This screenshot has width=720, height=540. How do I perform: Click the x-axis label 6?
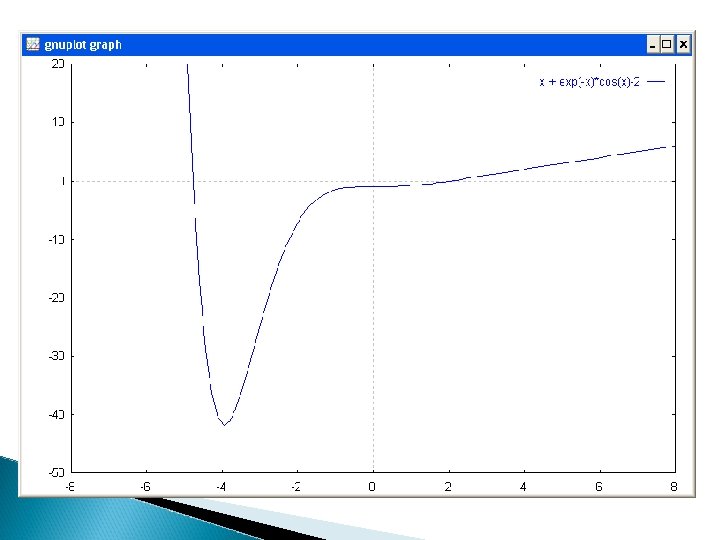click(599, 487)
